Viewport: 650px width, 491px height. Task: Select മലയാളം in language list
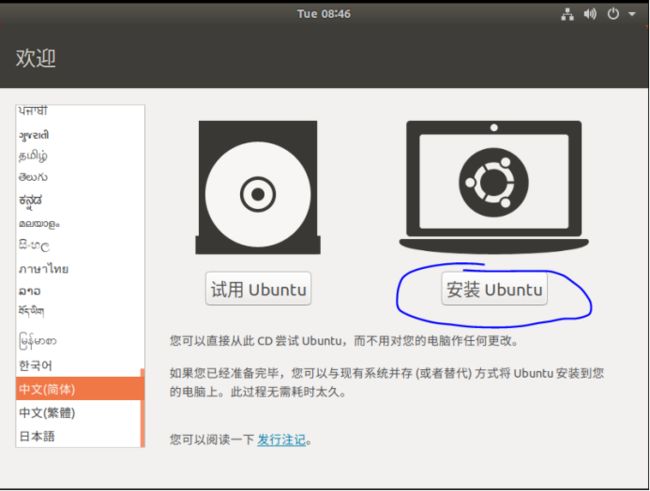pyautogui.click(x=78, y=224)
